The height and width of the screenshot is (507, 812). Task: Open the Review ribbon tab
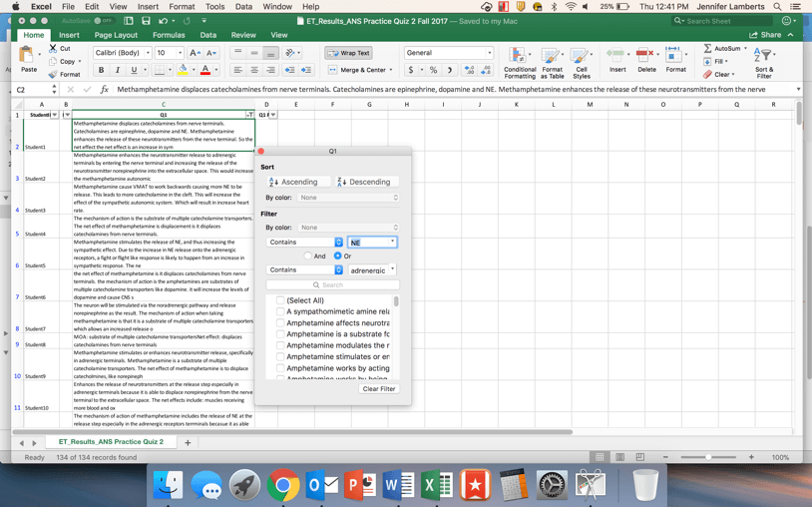pos(243,35)
